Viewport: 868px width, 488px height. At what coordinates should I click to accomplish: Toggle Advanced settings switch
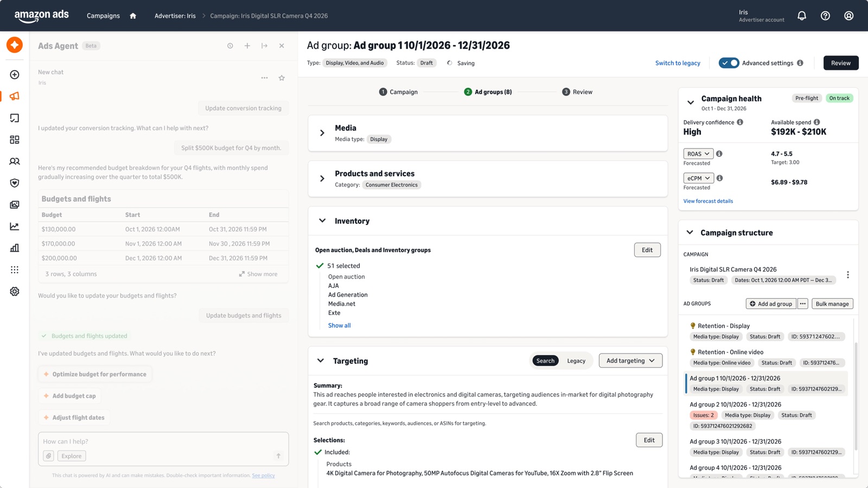(729, 63)
